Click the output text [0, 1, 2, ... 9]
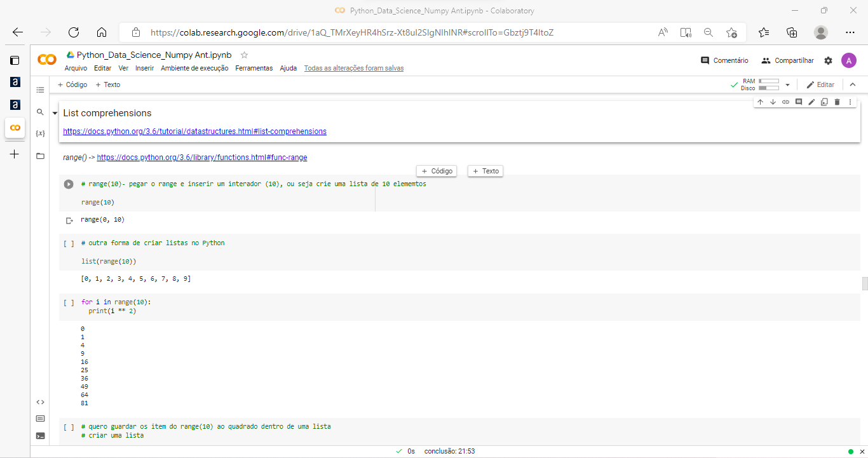Viewport: 868px width, 458px height. pos(136,279)
